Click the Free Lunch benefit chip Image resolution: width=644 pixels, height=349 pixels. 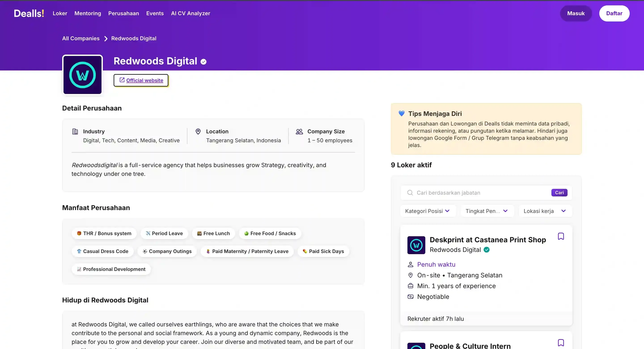214,233
